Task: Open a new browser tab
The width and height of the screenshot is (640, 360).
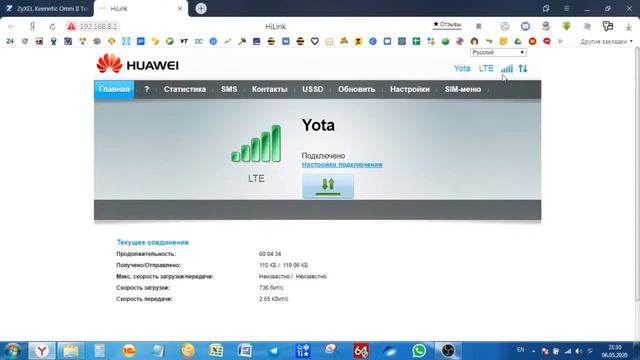Action: [x=201, y=9]
